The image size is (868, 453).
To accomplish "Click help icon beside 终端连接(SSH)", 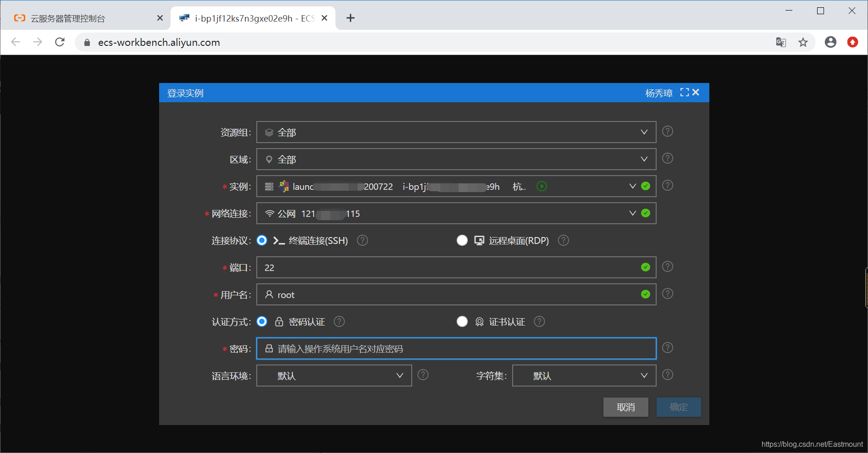I will click(362, 240).
